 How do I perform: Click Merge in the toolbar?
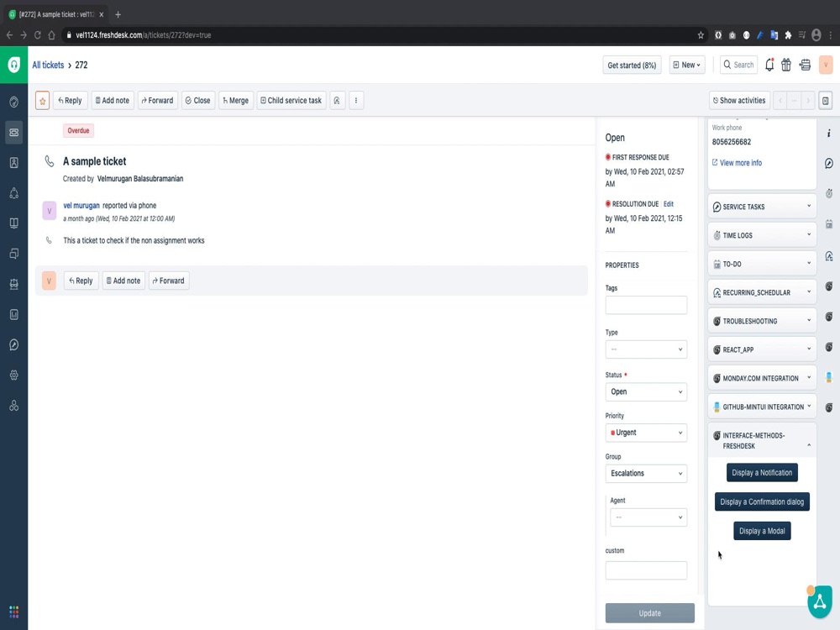(x=236, y=101)
